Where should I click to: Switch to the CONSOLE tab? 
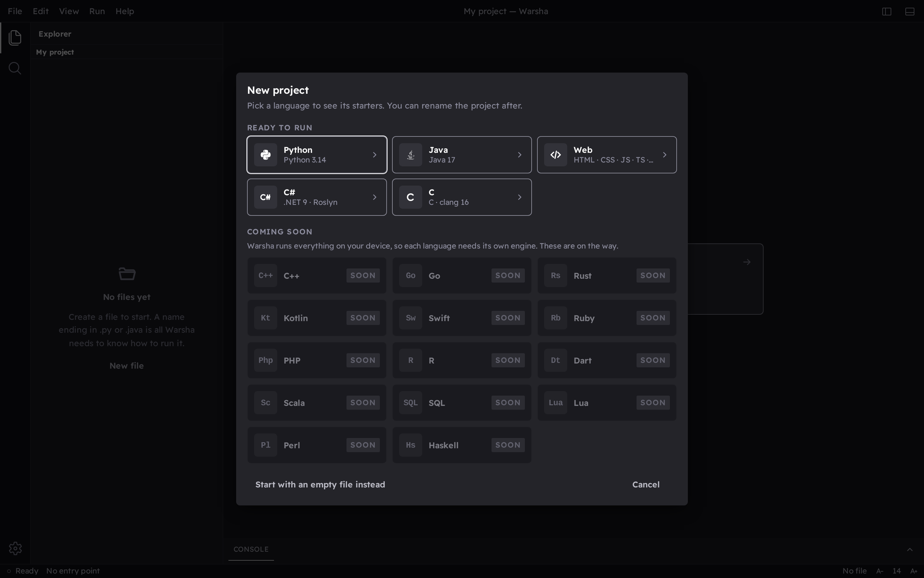click(x=251, y=549)
